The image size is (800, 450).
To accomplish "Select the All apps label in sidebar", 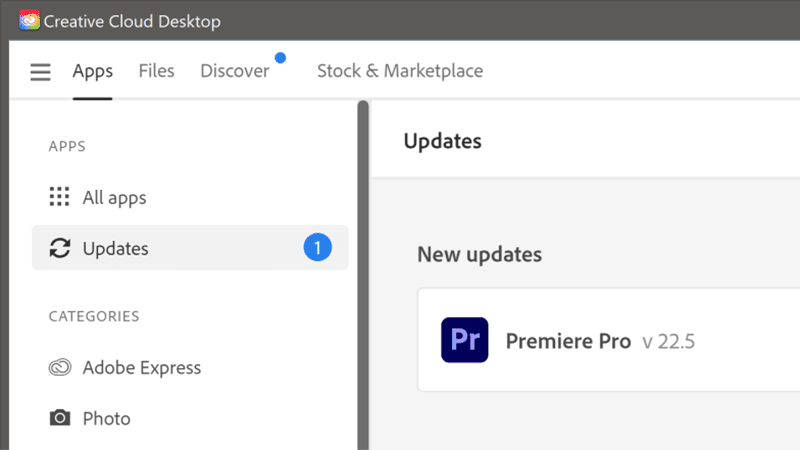I will tap(114, 198).
